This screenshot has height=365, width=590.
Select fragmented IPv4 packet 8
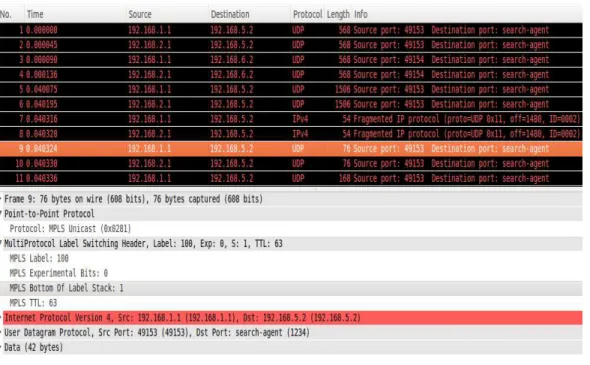point(291,134)
